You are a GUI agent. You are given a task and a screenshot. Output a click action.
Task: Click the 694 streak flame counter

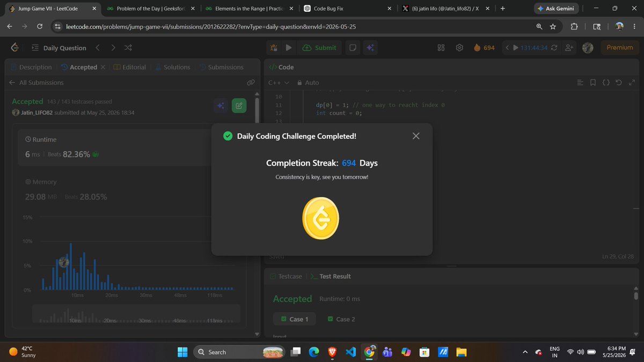coord(484,48)
